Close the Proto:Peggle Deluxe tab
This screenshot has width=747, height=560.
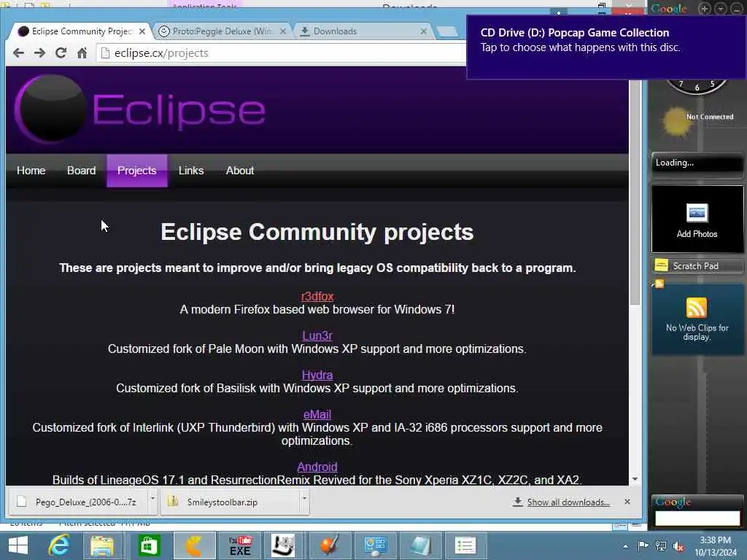[x=283, y=31]
